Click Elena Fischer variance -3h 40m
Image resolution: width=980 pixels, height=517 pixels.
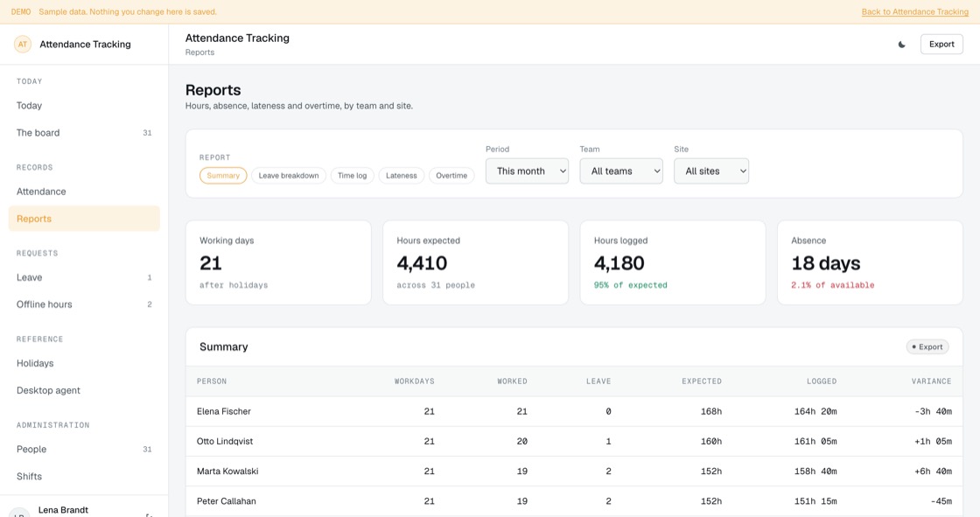click(933, 411)
